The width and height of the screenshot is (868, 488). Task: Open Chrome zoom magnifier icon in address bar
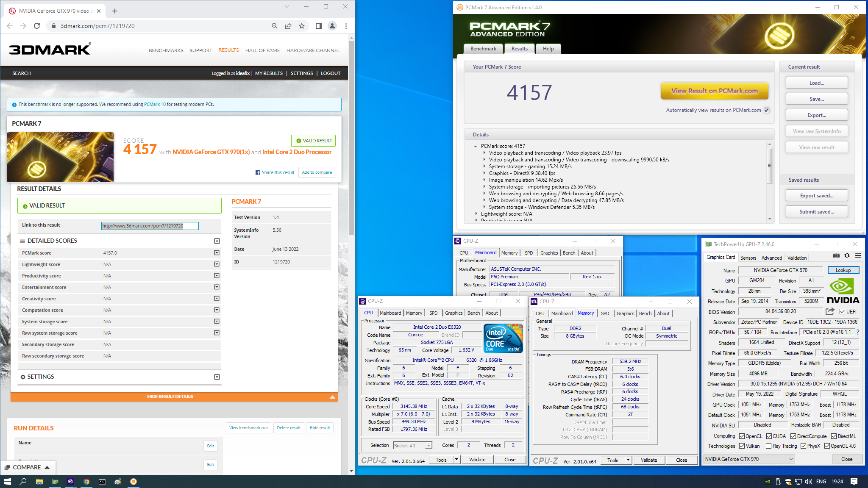275,26
